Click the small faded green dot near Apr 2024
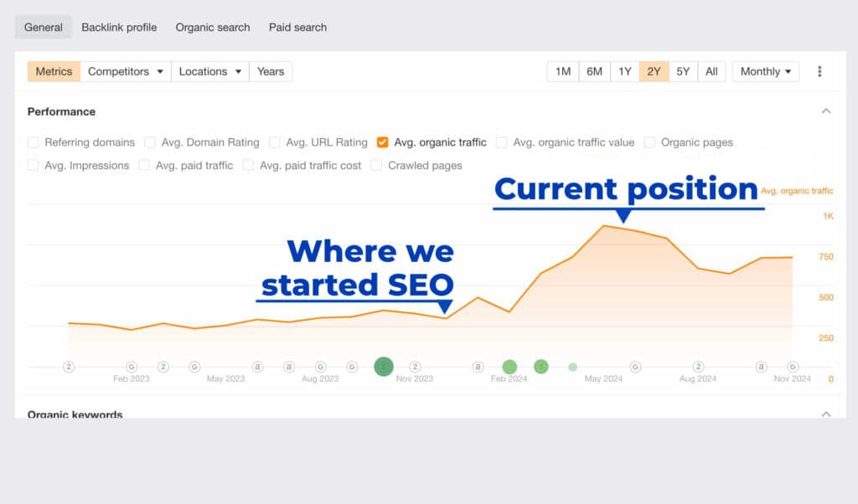This screenshot has width=858, height=504. pos(572,367)
